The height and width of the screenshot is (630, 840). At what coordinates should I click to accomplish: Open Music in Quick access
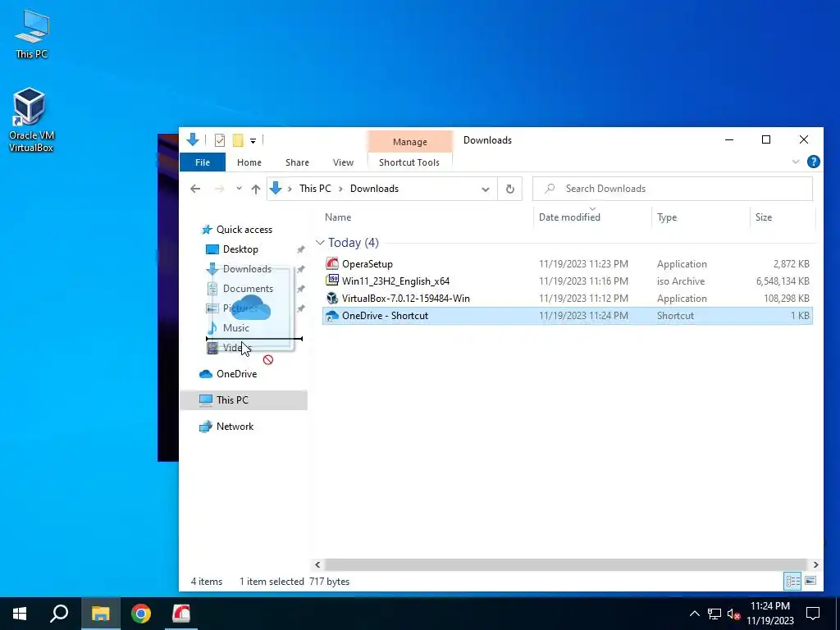pyautogui.click(x=235, y=328)
